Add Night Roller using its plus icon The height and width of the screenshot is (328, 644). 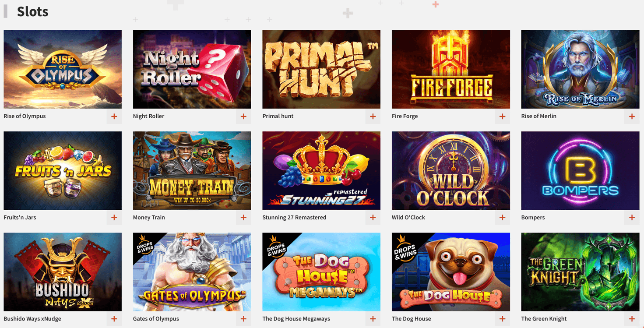point(243,116)
